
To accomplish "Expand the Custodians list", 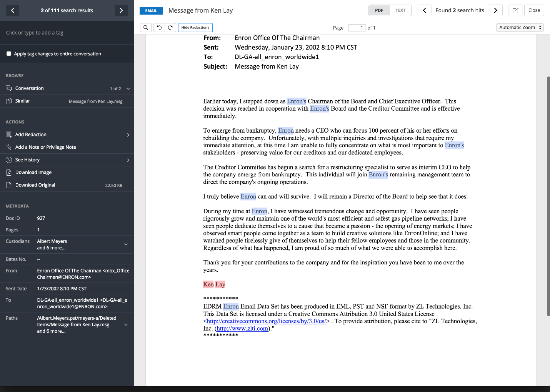I will 126,244.
